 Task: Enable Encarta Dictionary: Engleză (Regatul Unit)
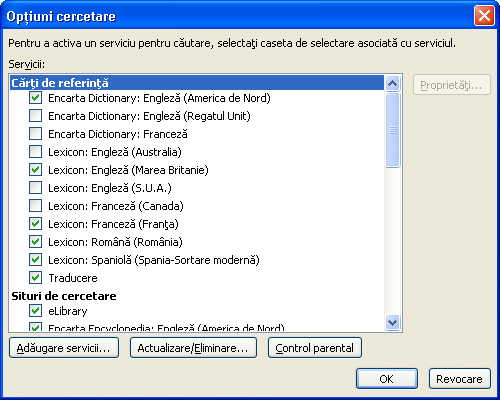pos(35,116)
